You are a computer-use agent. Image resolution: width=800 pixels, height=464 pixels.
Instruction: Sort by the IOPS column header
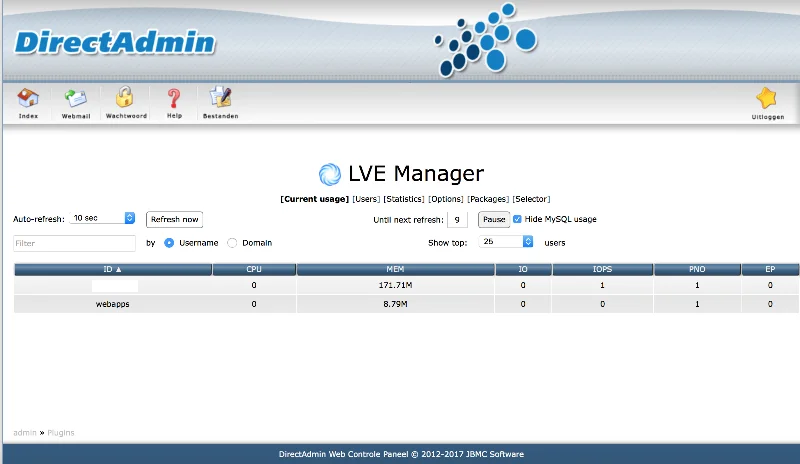click(x=603, y=270)
